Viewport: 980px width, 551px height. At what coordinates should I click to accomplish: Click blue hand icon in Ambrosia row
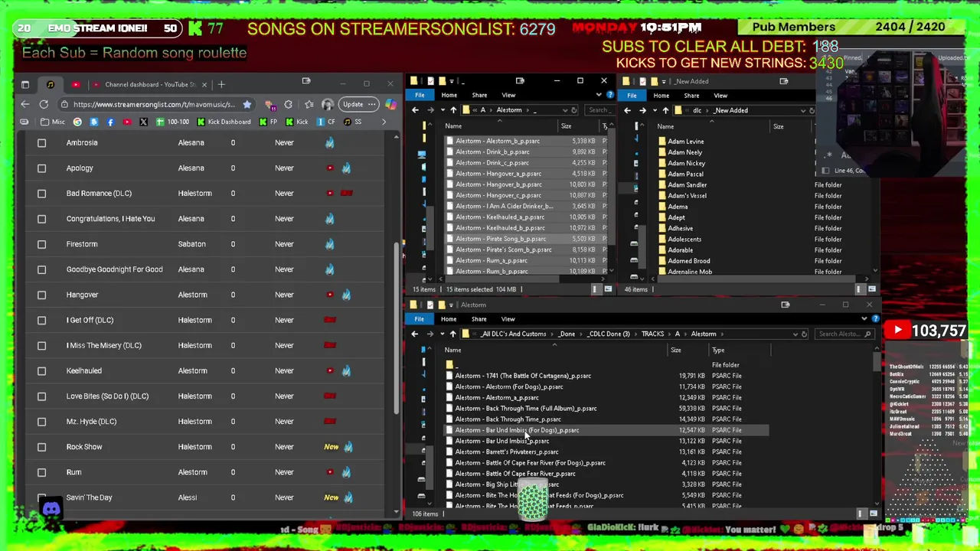[329, 142]
